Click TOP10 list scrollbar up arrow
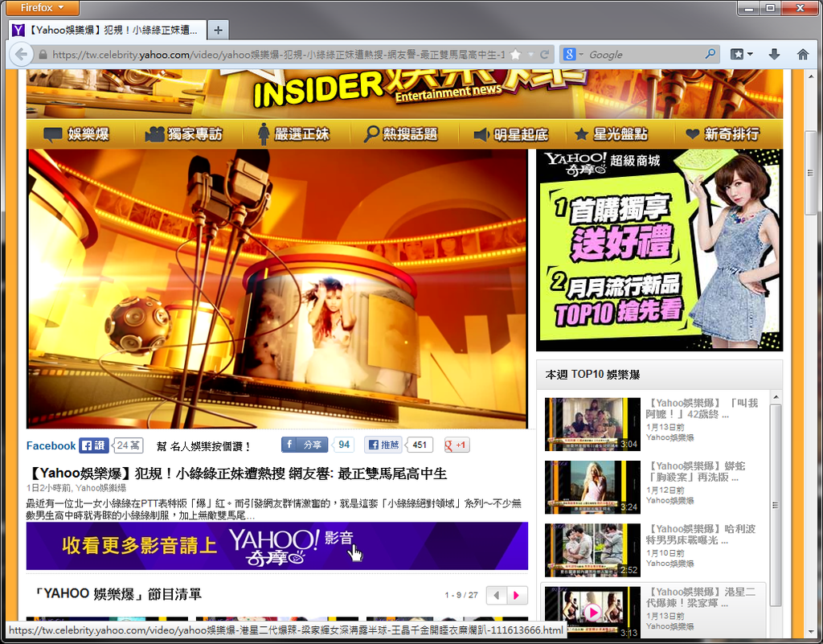Screen dimensions: 823x644 (776, 397)
